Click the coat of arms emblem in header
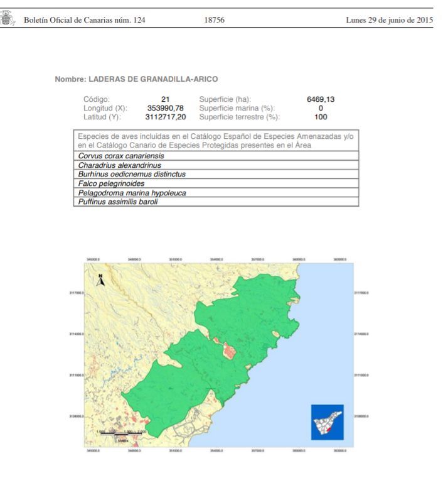This screenshot has height=500, width=448. click(x=8, y=19)
